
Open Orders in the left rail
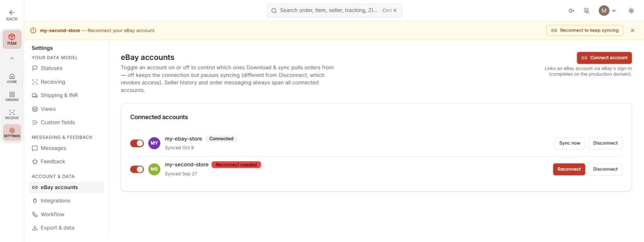(12, 96)
